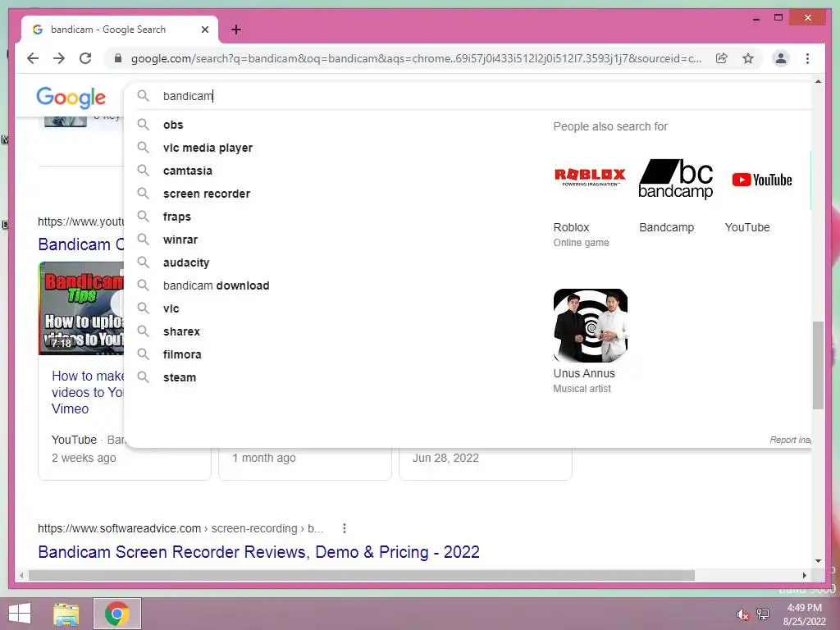Image resolution: width=840 pixels, height=630 pixels.
Task: Open the Bandcamp logo thumbnail
Action: click(676, 179)
